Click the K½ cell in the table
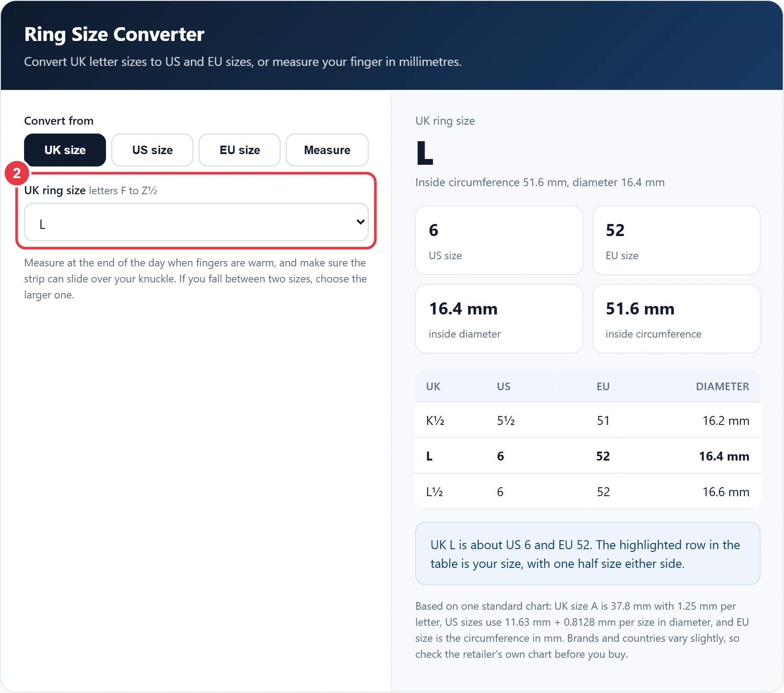 coord(435,420)
